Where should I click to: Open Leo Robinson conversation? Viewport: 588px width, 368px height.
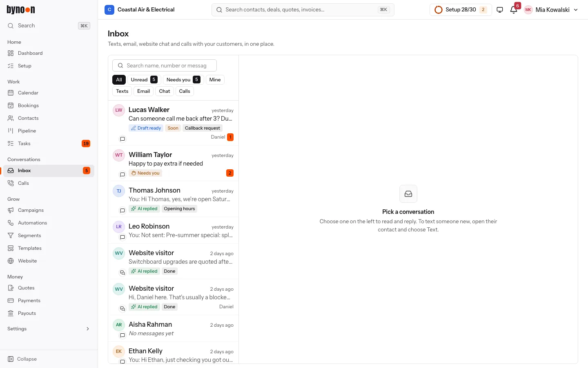point(173,230)
